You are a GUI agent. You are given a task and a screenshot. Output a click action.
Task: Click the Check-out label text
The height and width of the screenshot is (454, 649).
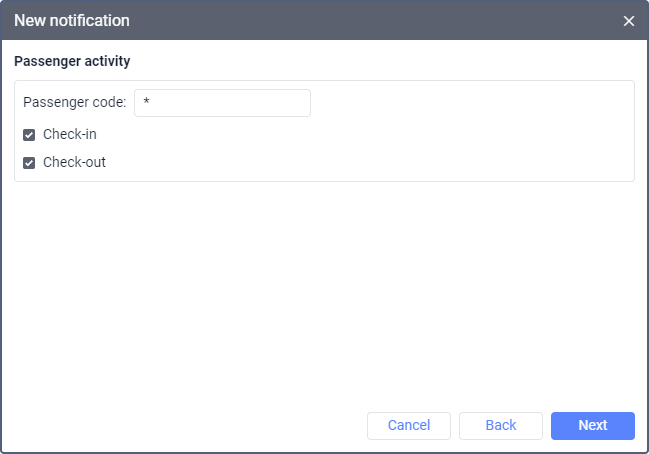pos(74,162)
